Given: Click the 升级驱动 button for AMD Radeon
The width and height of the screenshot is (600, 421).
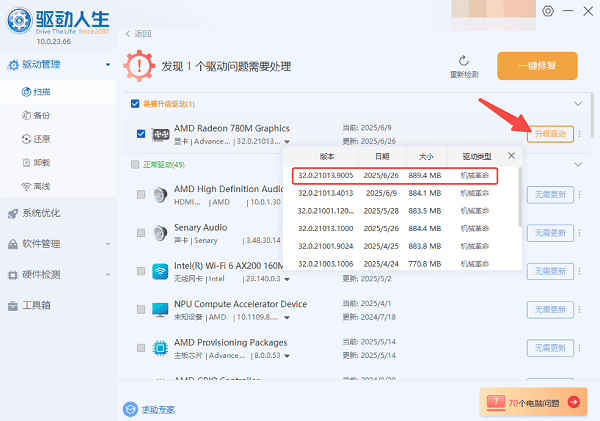Looking at the screenshot, I should 550,134.
